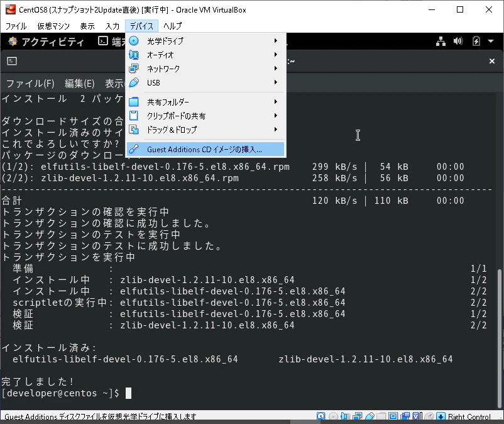
Task: Click the 完了しました！ line in terminal
Action: pos(38,381)
